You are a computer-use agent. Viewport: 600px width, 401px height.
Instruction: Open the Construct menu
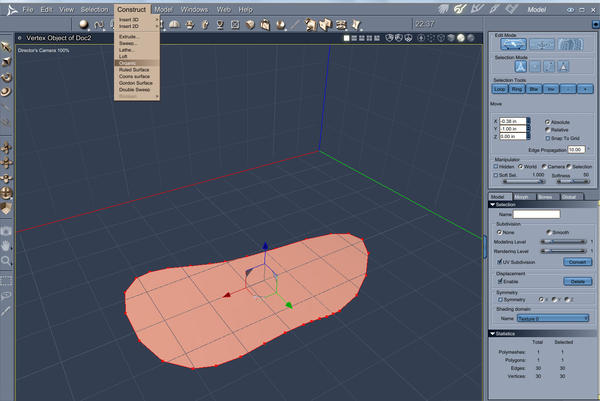132,10
